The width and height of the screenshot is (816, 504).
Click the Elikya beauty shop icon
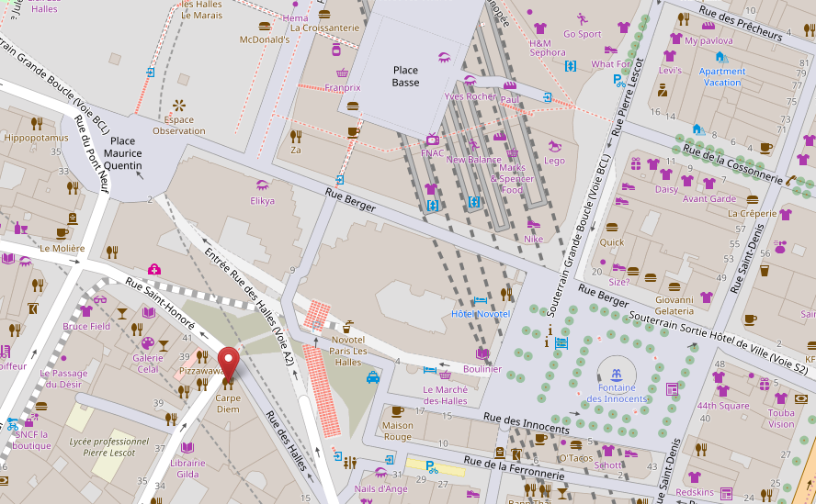coord(263,185)
